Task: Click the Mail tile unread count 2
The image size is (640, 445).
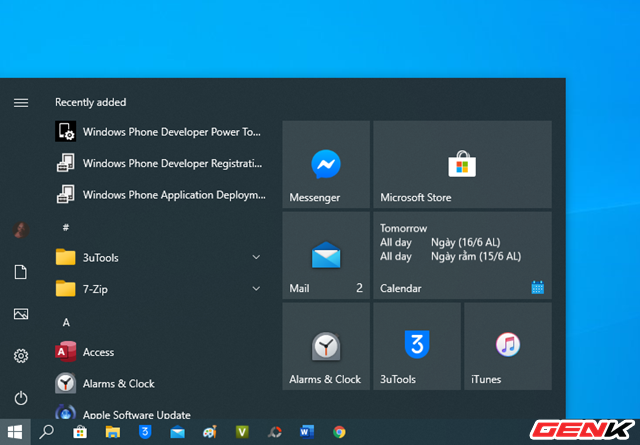Action: pyautogui.click(x=359, y=288)
